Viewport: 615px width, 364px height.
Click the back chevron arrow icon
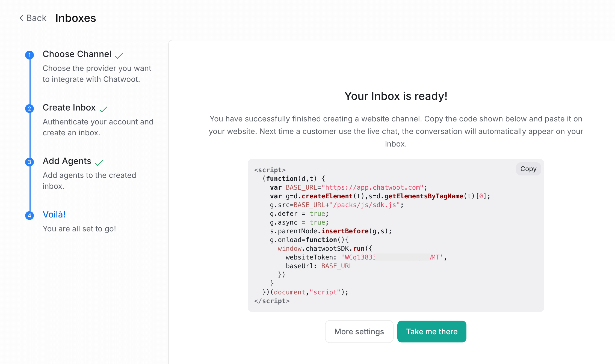pyautogui.click(x=21, y=18)
